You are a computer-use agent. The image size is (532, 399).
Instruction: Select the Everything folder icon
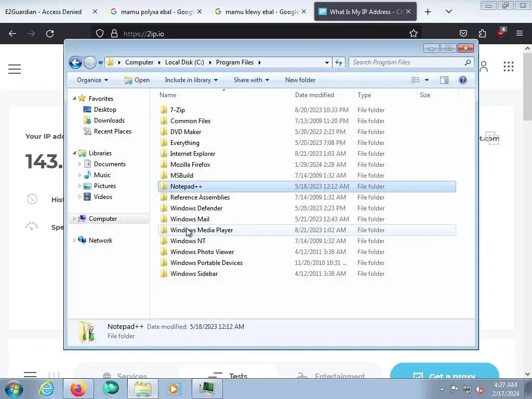tap(164, 142)
